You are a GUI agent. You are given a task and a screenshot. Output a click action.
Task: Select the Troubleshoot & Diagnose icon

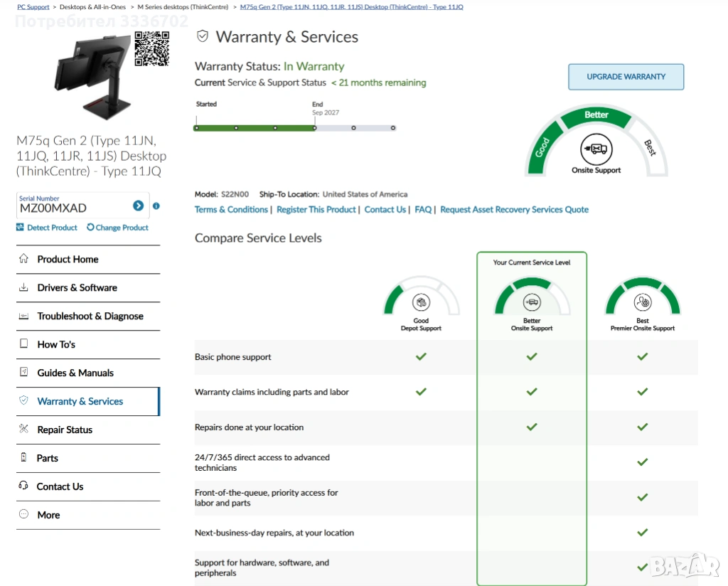[23, 316]
